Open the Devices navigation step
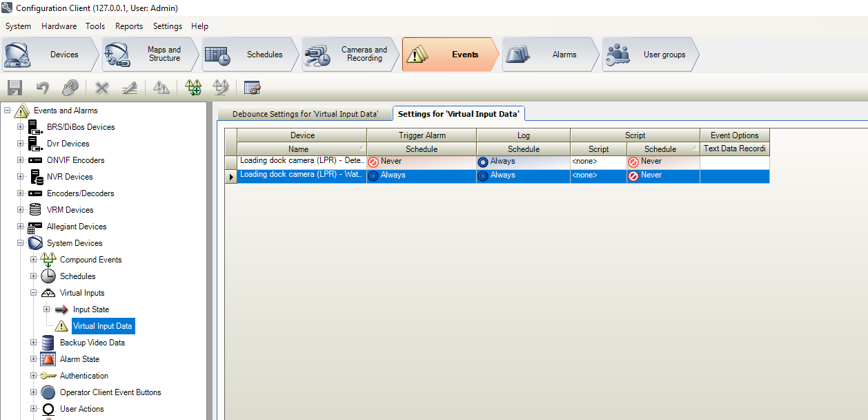 pyautogui.click(x=50, y=55)
